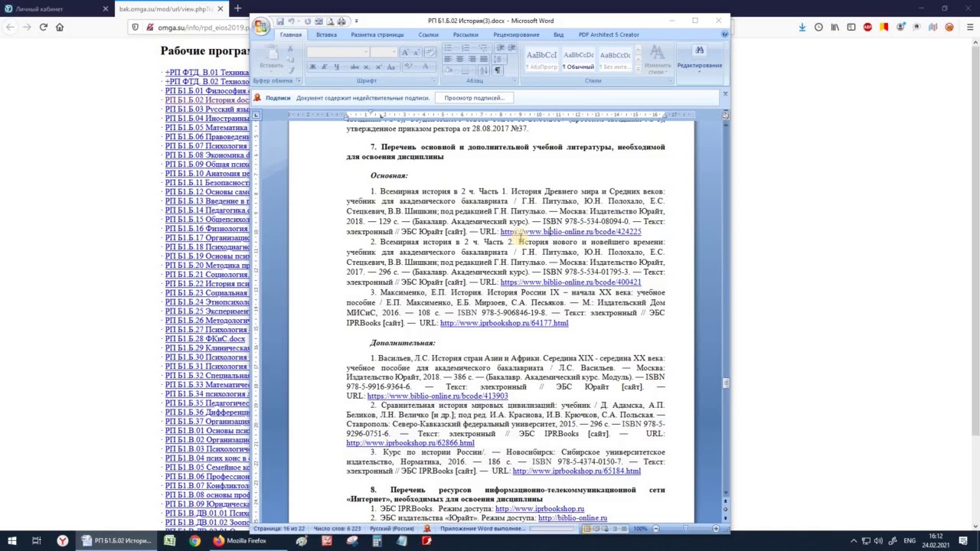Switch to the Вставка ribbon tab
The height and width of the screenshot is (551, 980).
(x=326, y=34)
